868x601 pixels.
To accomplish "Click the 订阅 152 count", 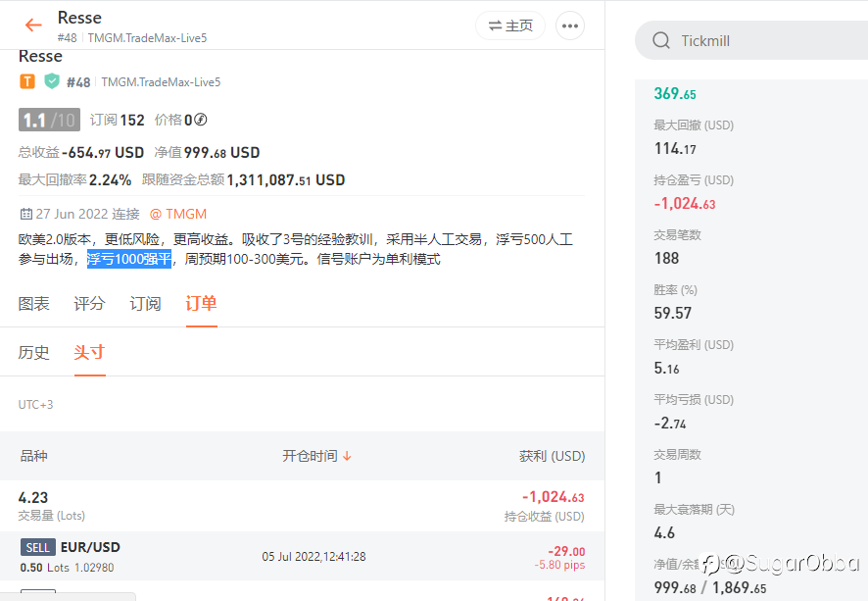I will pos(118,120).
